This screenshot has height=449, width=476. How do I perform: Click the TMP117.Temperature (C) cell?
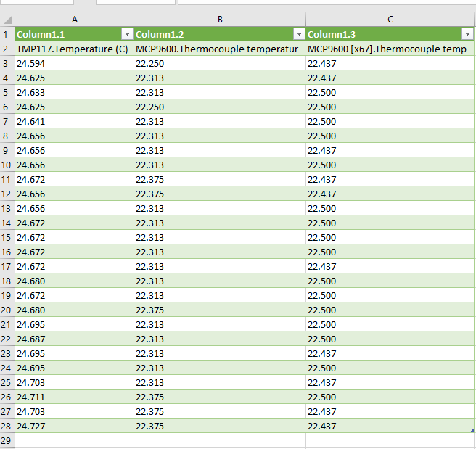[74, 49]
